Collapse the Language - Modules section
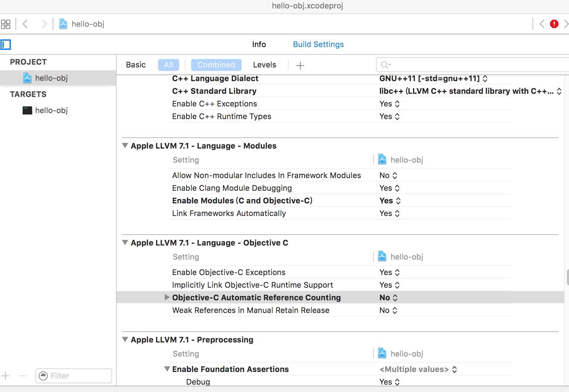This screenshot has height=392, width=569. (125, 145)
